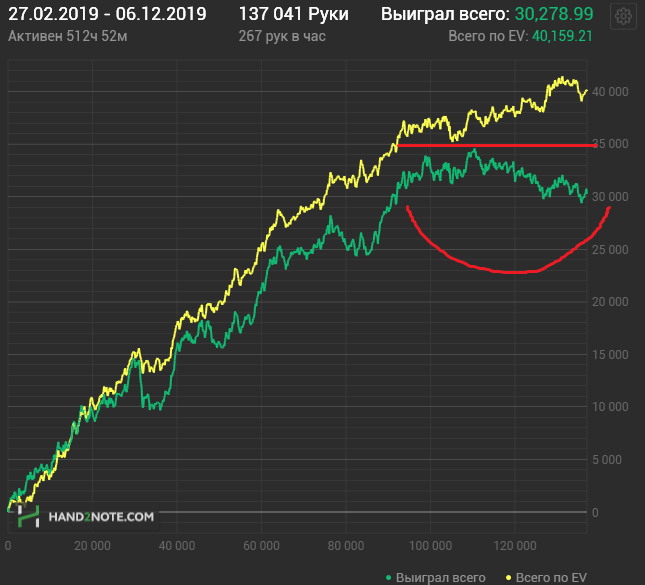The width and height of the screenshot is (645, 585).
Task: Click the 30 000 y-axis label
Action: point(610,197)
